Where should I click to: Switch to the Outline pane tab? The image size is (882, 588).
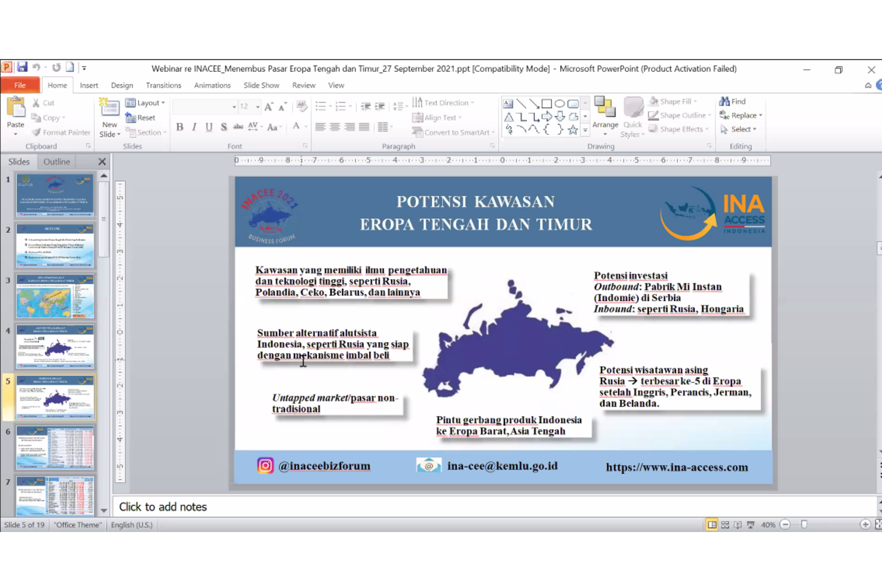coord(56,162)
